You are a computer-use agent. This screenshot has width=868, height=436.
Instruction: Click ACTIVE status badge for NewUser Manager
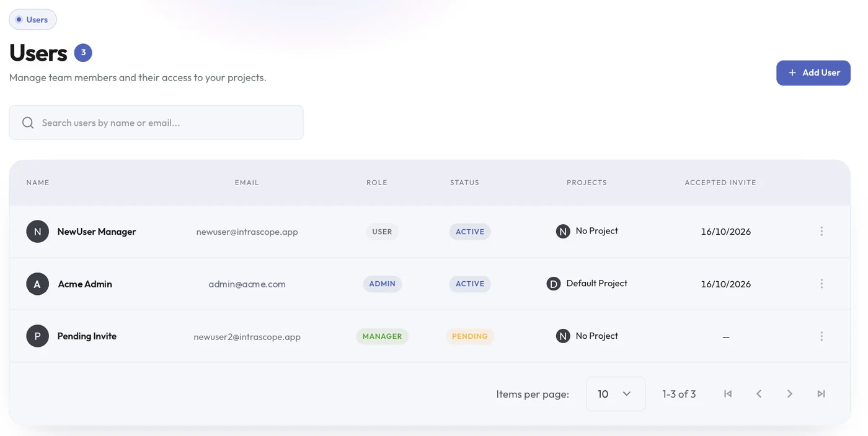click(x=470, y=232)
